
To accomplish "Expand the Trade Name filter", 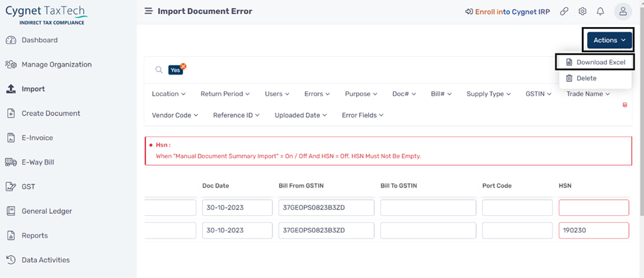I will pyautogui.click(x=588, y=94).
